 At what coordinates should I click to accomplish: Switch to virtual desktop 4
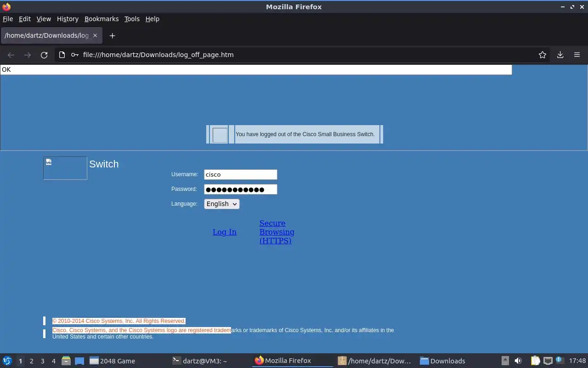54,361
